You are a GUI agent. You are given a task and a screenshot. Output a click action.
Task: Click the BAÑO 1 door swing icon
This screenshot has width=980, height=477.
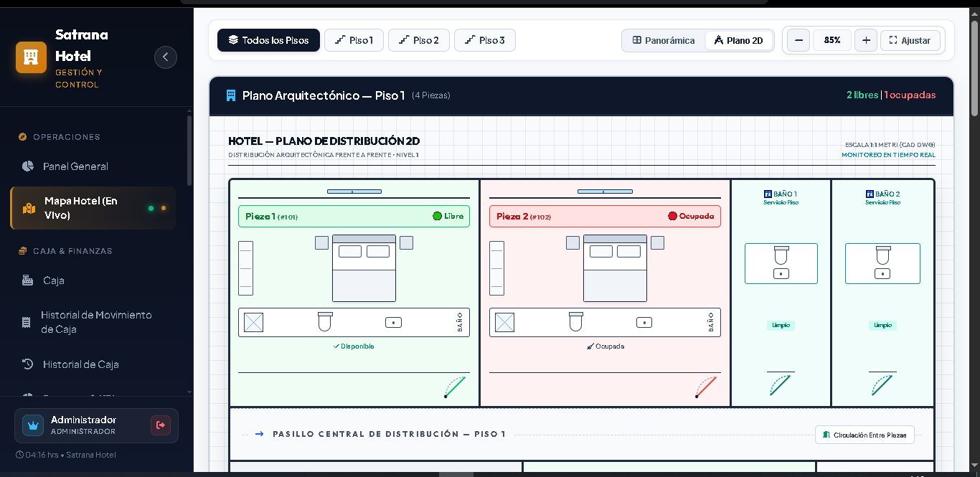pos(781,385)
